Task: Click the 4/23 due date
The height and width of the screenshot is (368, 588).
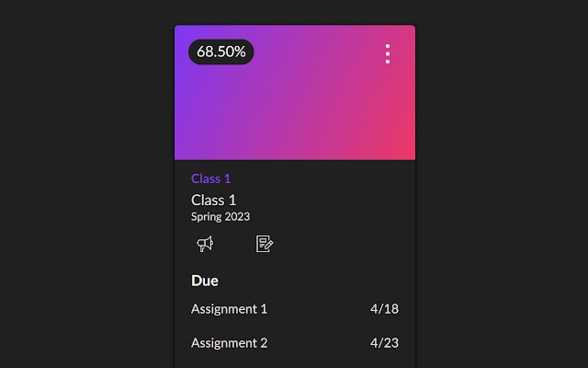Action: pos(384,343)
